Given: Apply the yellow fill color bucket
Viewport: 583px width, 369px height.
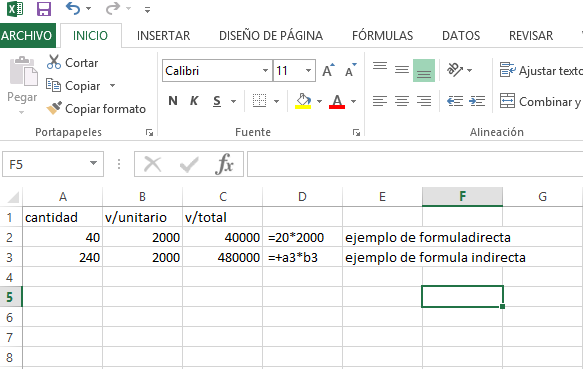Looking at the screenshot, I should coord(303,101).
